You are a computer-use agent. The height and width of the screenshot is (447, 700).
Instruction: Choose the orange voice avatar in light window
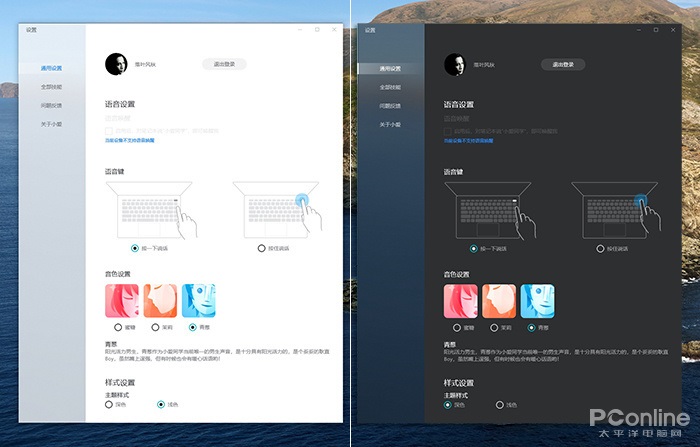(160, 301)
